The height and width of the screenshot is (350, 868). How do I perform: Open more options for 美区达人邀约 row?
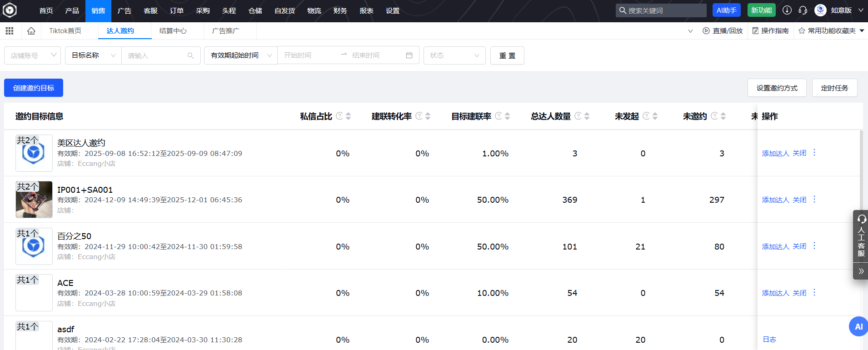(x=814, y=153)
